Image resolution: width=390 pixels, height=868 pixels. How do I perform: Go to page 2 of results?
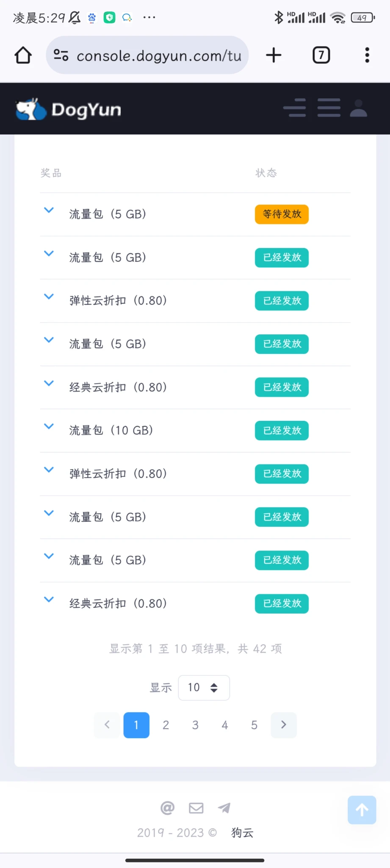click(x=166, y=725)
